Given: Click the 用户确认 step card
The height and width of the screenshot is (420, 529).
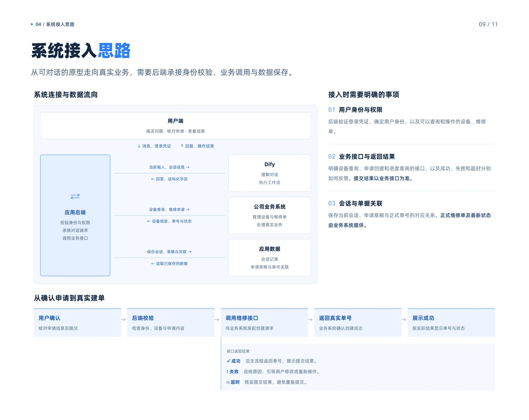Looking at the screenshot, I should [x=77, y=322].
